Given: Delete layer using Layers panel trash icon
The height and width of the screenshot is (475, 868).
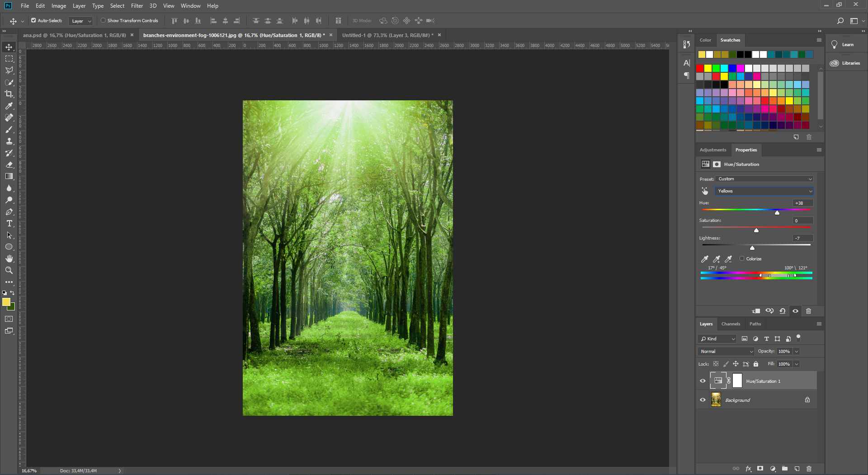Looking at the screenshot, I should click(x=809, y=469).
